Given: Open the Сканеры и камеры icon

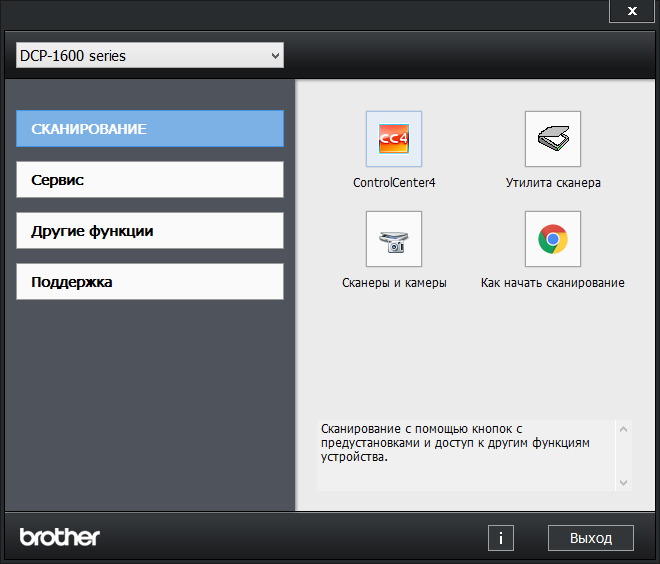Looking at the screenshot, I should pyautogui.click(x=394, y=239).
